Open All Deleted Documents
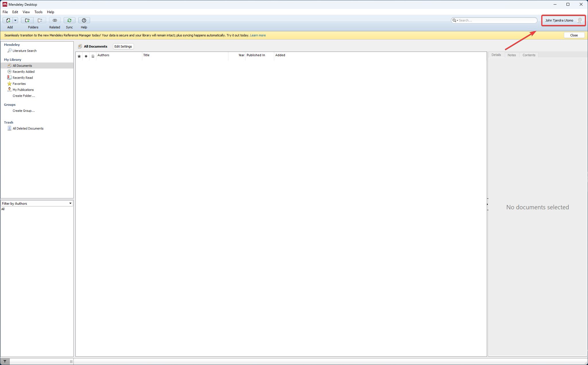This screenshot has height=365, width=588. tap(28, 128)
